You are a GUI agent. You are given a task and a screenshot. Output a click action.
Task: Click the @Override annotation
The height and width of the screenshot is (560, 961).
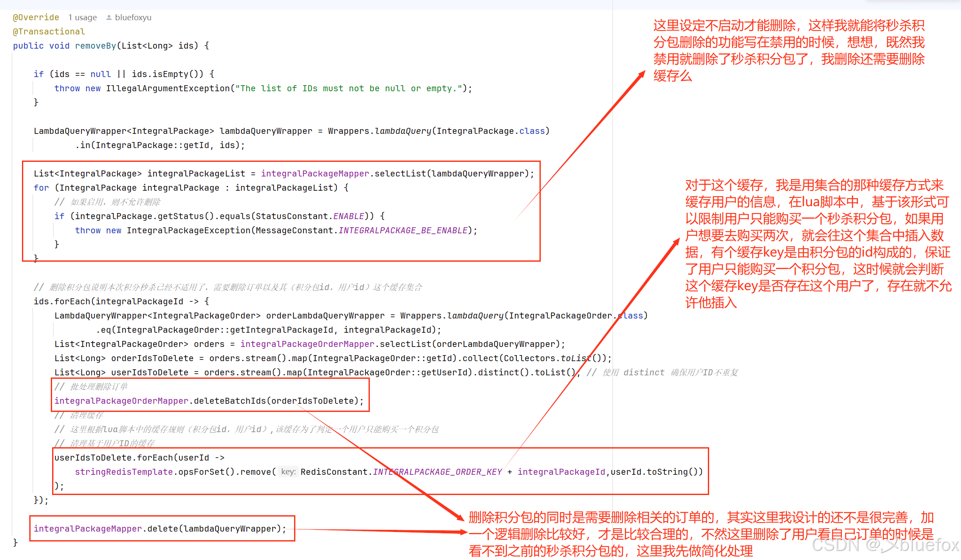point(36,18)
